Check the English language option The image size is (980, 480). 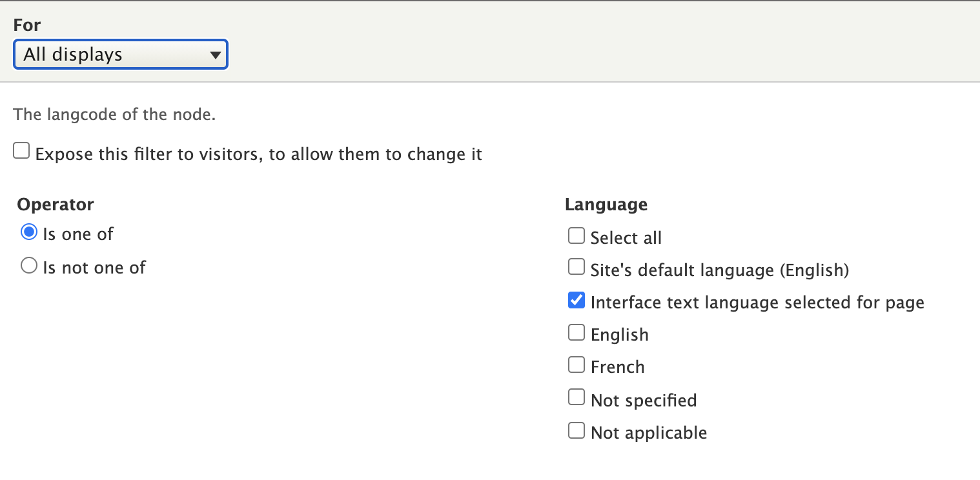(576, 332)
